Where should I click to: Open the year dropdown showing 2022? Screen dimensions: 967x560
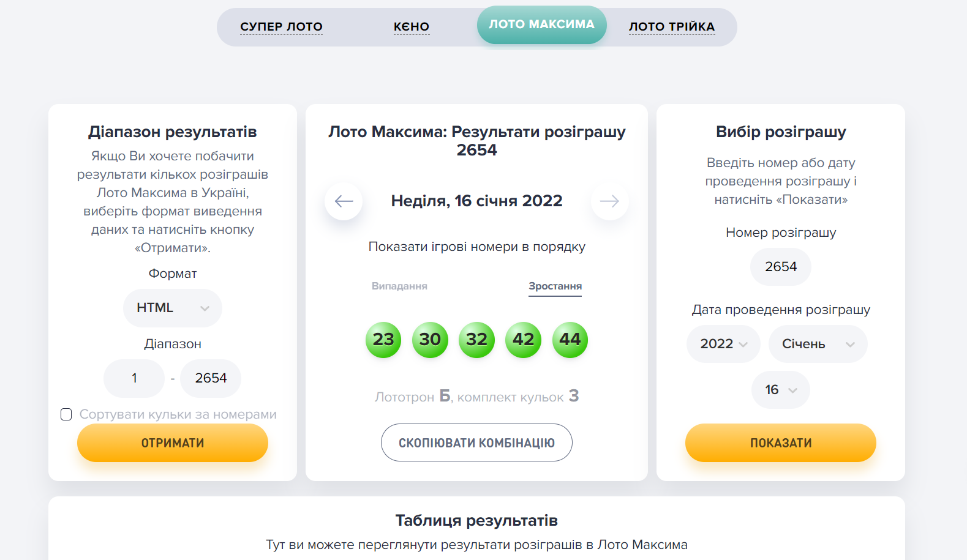click(723, 344)
